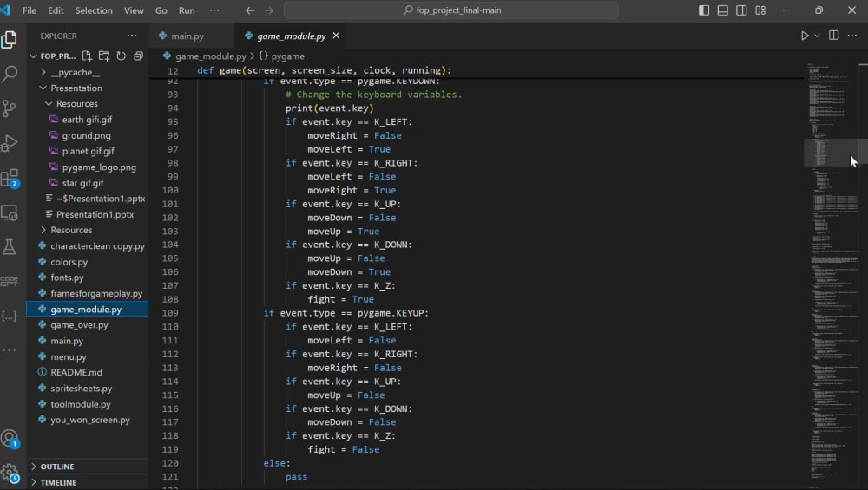Go forward in navigation history
This screenshot has height=490, width=868.
click(269, 10)
